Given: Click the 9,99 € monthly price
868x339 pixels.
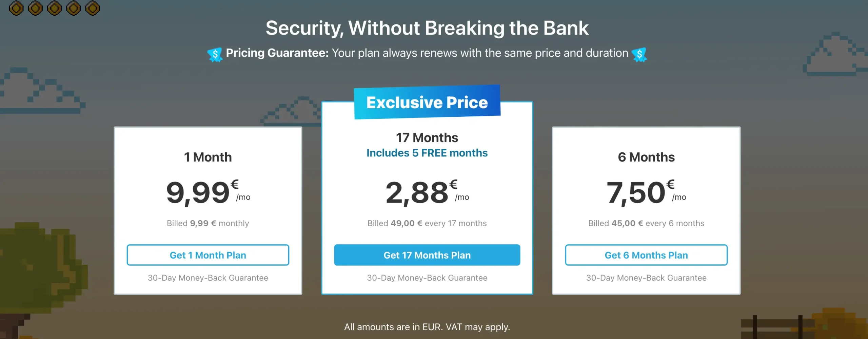Looking at the screenshot, I should pos(208,192).
